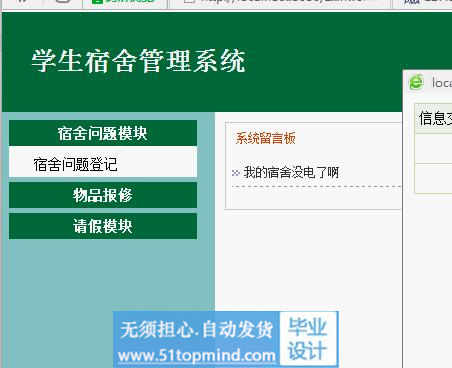Switch to the browser tab with green favicon
Screen dimensions: 452x368
coord(124,2)
